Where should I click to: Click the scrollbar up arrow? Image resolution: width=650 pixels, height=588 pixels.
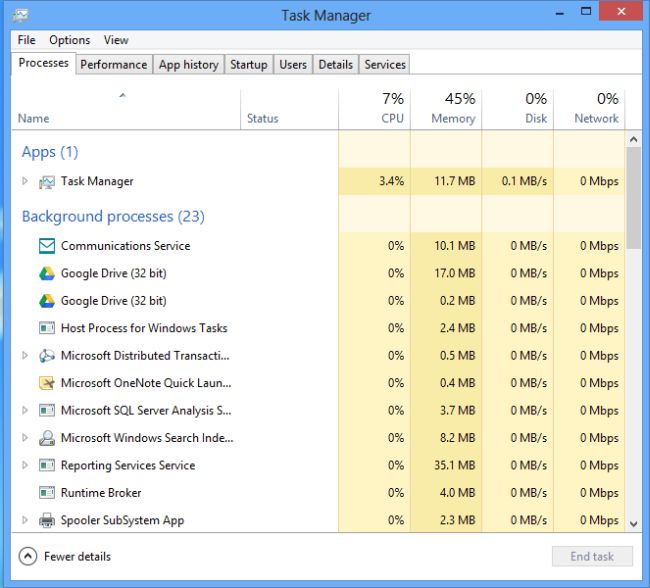(633, 139)
